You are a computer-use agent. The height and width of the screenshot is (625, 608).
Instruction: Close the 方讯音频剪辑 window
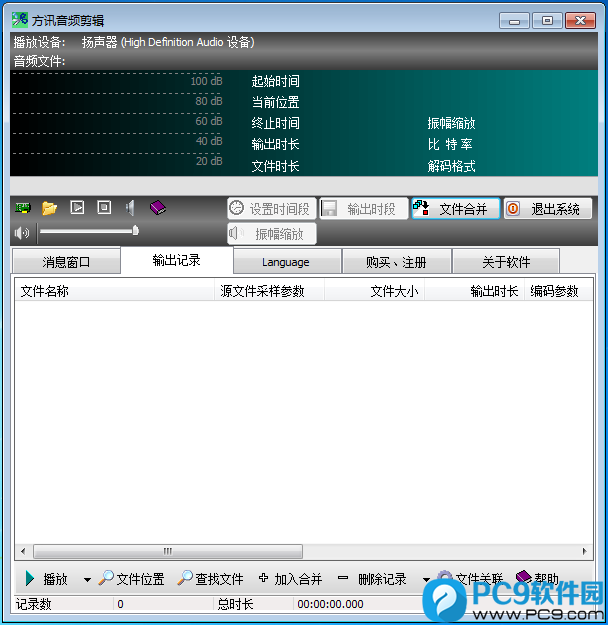[580, 20]
